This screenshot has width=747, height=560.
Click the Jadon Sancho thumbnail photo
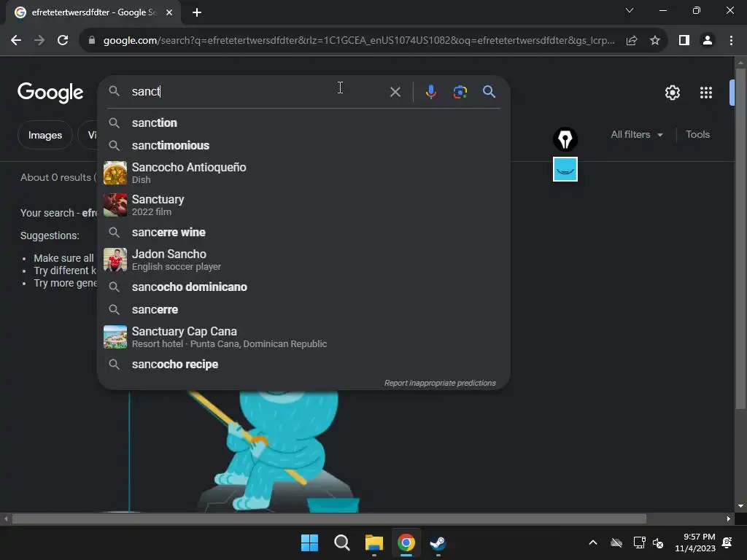pyautogui.click(x=115, y=260)
